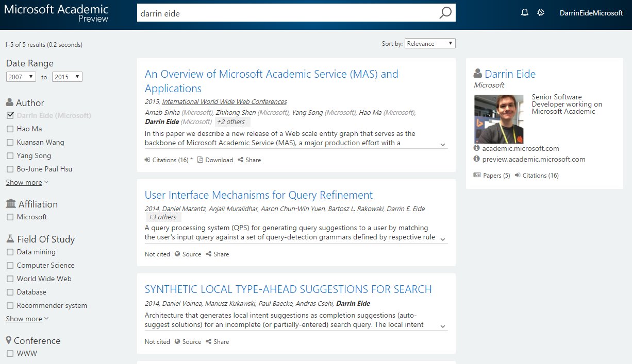Screen dimensions: 632x364
Task: Click the Field Of Study flask icon
Action: pos(10,239)
